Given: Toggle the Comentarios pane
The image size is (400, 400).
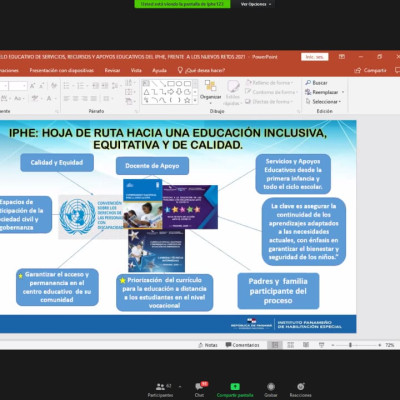Looking at the screenshot, I should click(x=242, y=345).
